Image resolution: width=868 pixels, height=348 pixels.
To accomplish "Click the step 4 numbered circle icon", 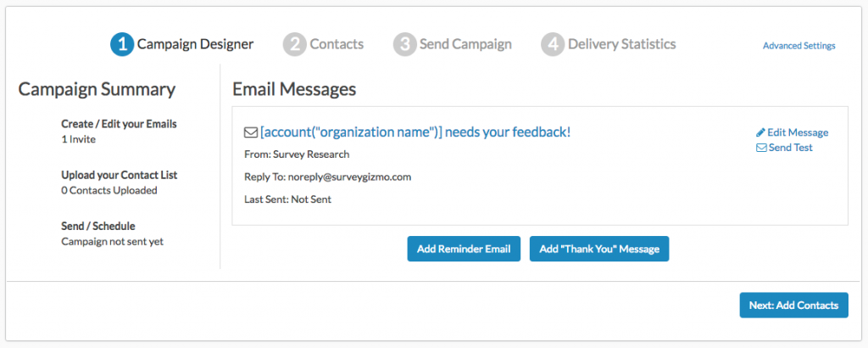I will (553, 44).
